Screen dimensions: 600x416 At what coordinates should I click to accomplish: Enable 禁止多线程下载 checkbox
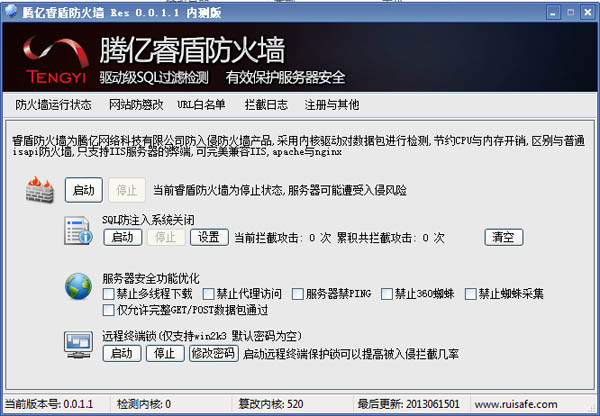click(x=109, y=294)
